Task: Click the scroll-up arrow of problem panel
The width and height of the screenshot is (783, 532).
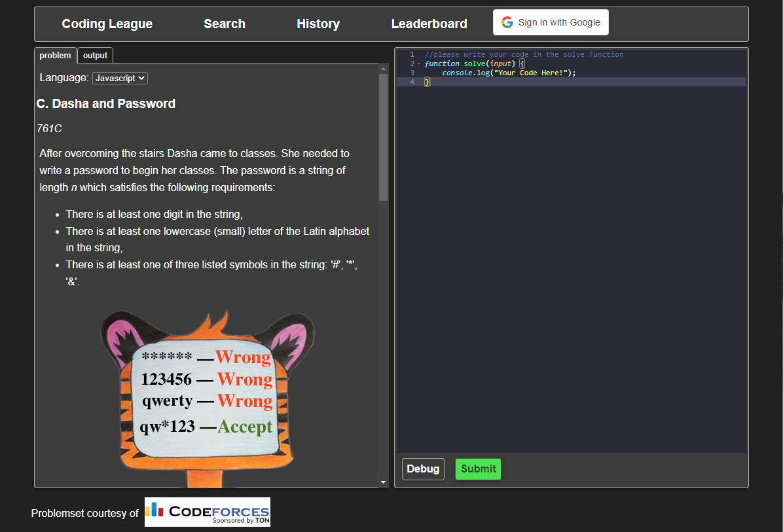Action: pos(383,69)
